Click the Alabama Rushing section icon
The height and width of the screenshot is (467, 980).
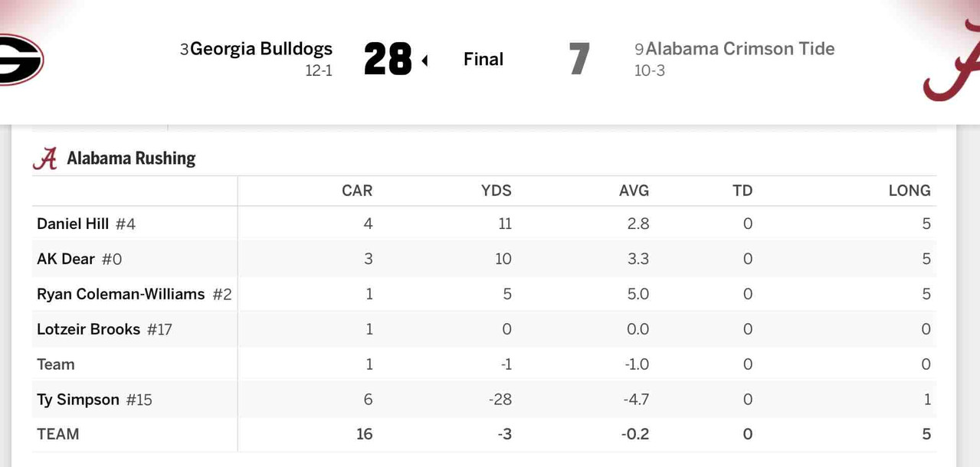pyautogui.click(x=45, y=158)
